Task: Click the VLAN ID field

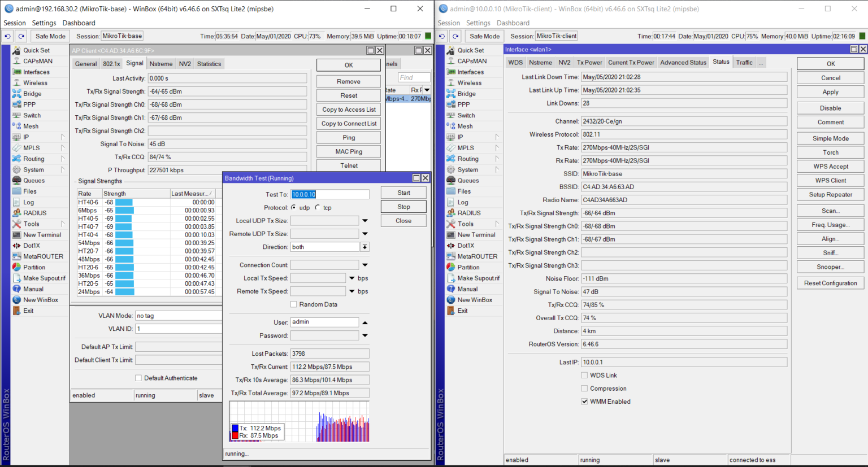Action: [179, 329]
